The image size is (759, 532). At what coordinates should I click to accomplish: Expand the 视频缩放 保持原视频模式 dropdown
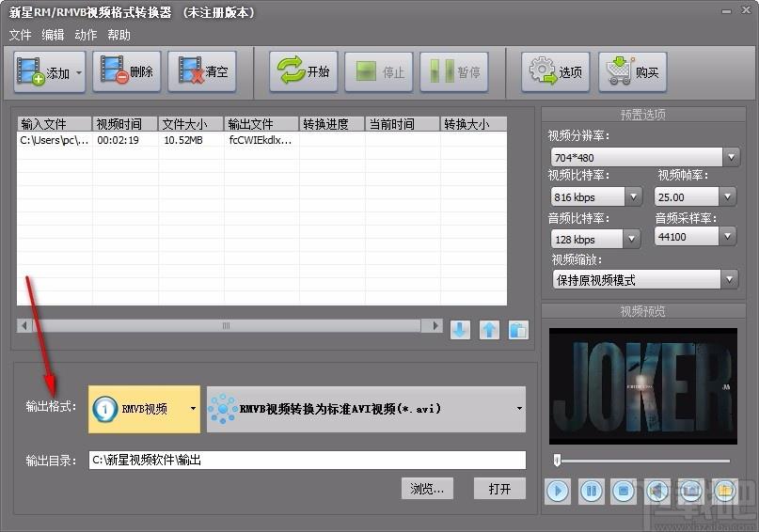coord(729,279)
